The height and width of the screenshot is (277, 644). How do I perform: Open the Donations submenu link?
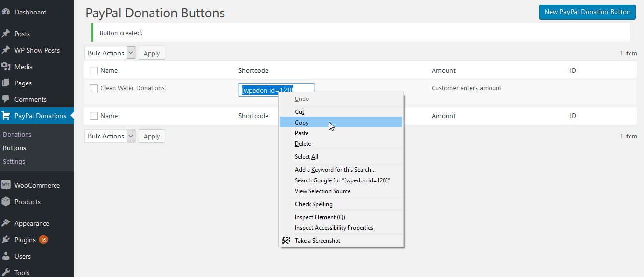pos(17,135)
